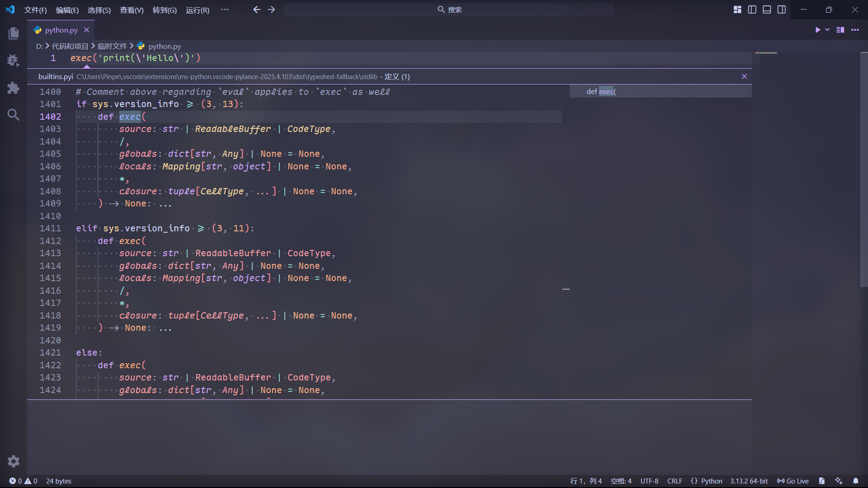Click the split editor right icon
868x488 pixels.
pos(840,30)
